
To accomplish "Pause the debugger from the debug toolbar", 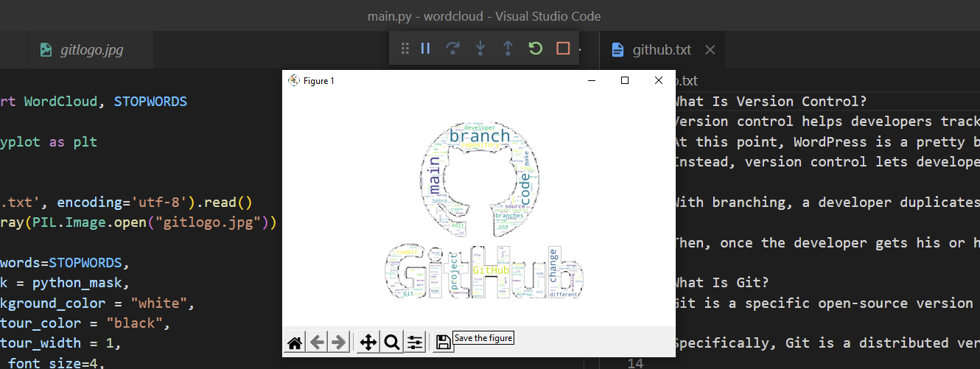I will tap(425, 49).
